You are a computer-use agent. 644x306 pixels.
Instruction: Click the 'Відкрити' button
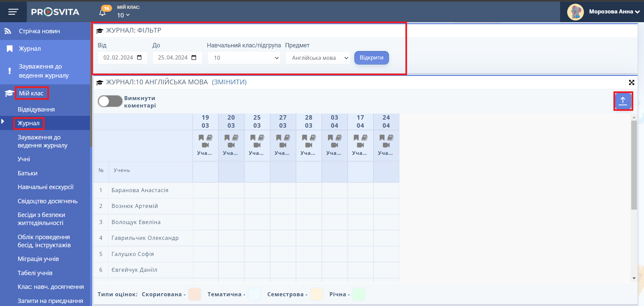click(371, 57)
